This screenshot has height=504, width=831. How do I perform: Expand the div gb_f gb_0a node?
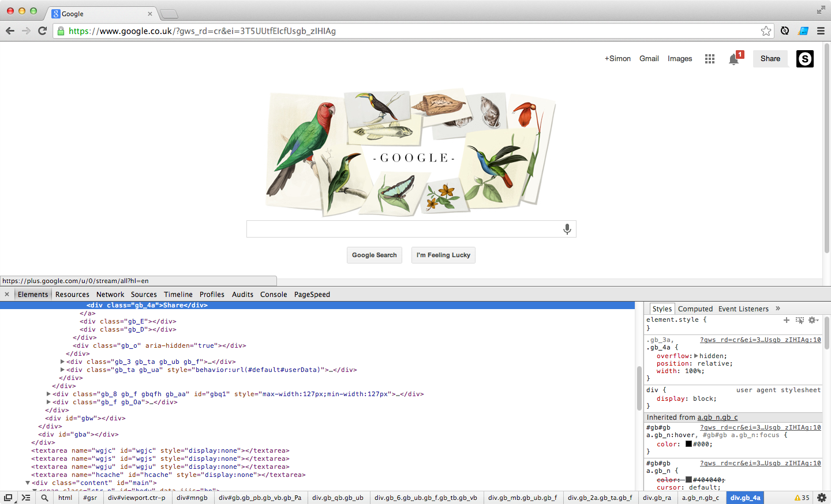pyautogui.click(x=48, y=402)
